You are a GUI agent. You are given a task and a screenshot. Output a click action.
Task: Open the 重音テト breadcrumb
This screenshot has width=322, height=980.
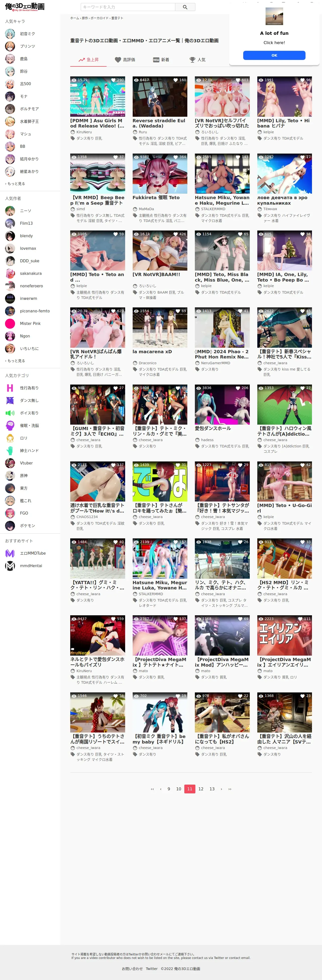pos(117,18)
